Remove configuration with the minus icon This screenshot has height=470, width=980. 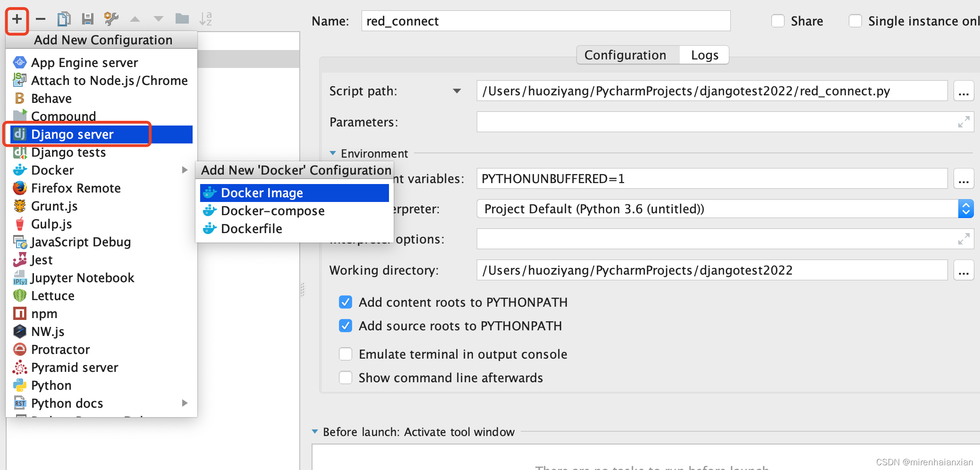41,19
